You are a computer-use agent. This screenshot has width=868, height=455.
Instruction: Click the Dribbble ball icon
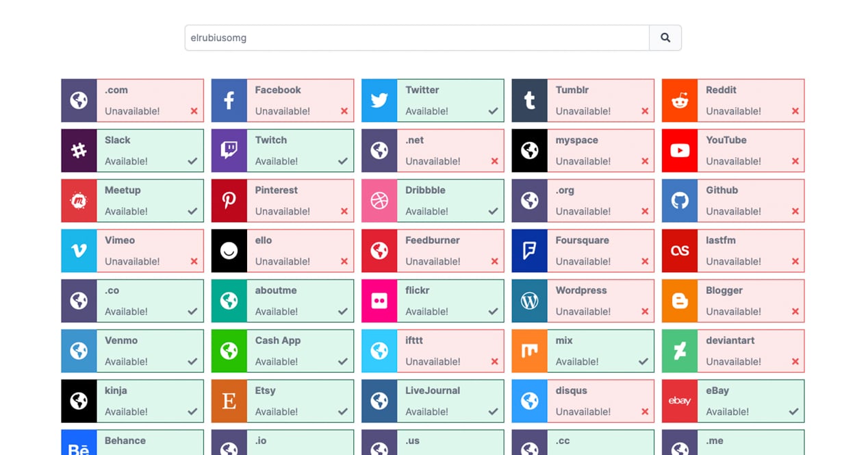[379, 200]
